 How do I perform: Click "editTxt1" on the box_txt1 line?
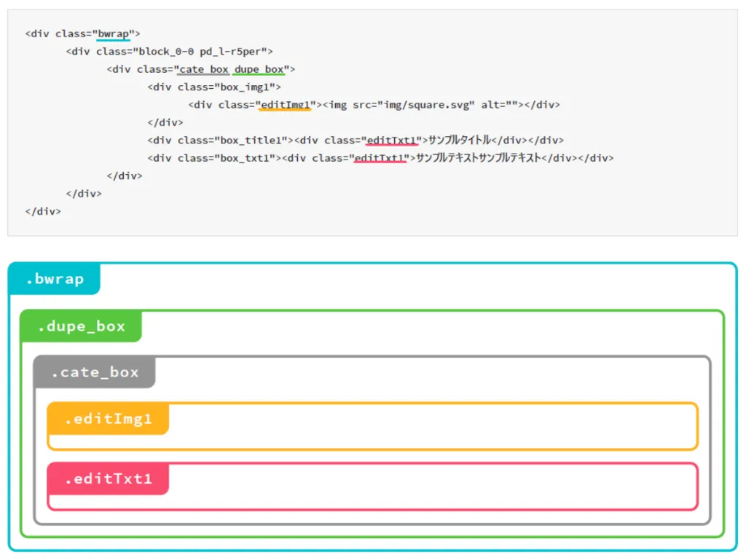(x=380, y=158)
